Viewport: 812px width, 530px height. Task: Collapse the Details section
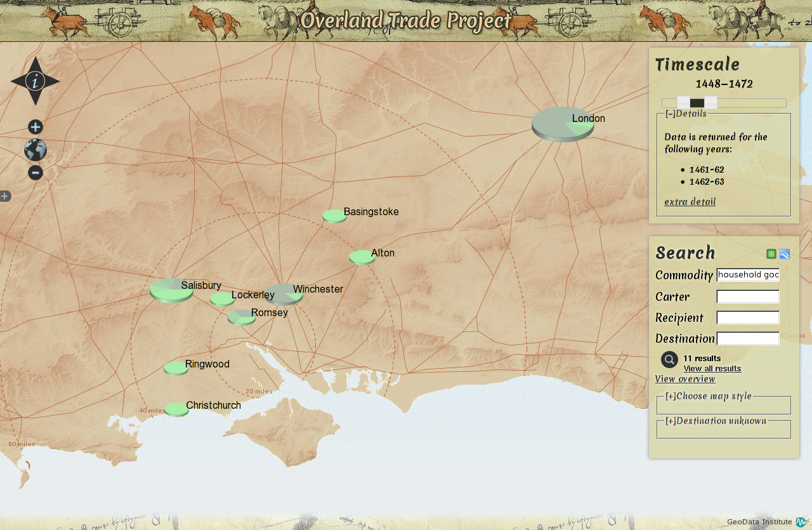(686, 114)
